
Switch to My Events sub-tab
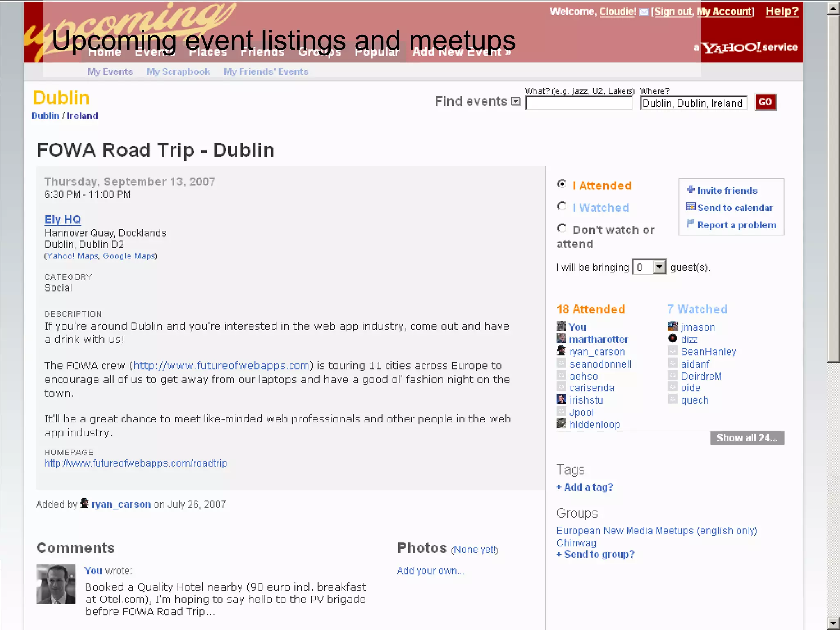click(110, 72)
